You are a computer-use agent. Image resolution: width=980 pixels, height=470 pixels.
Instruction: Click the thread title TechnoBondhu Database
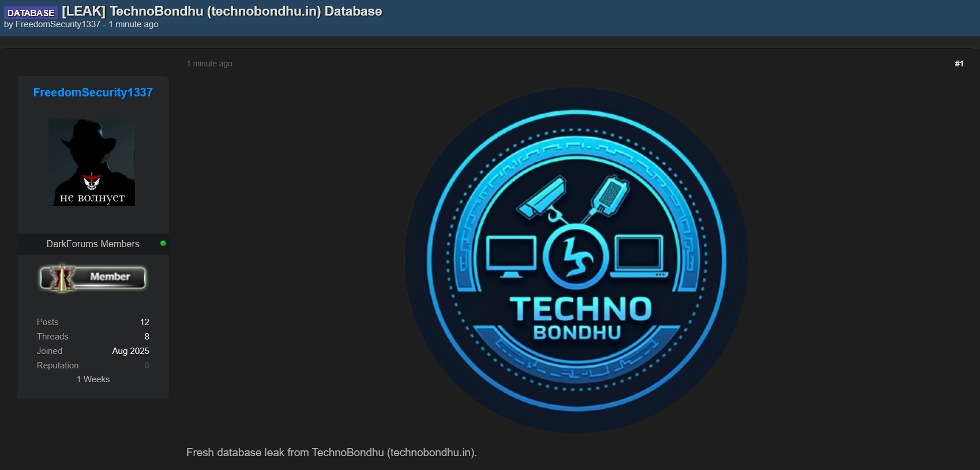click(x=222, y=12)
